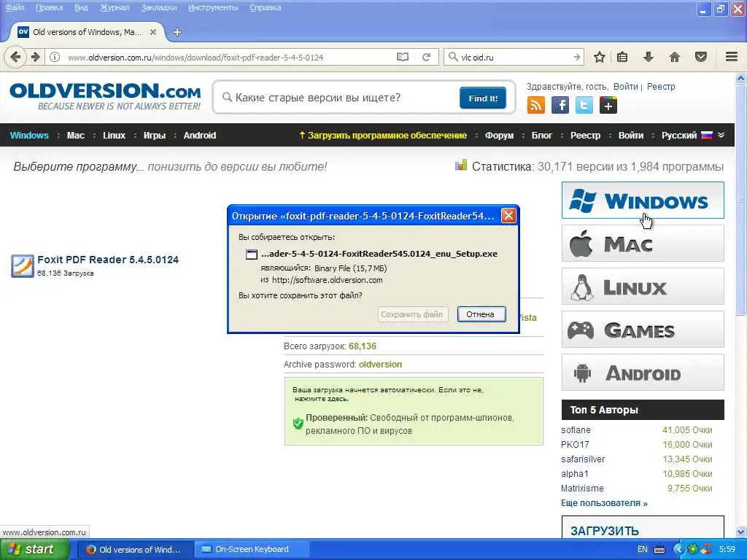Save page to Pocket icon
This screenshot has height=560, width=747.
pos(701,57)
